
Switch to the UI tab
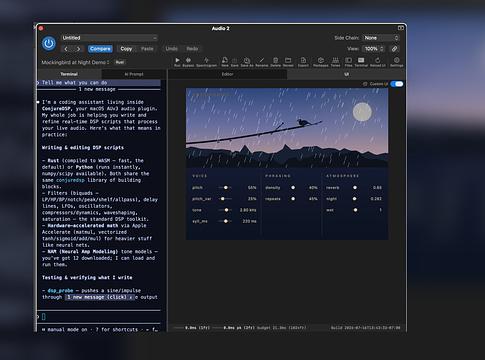coord(346,74)
